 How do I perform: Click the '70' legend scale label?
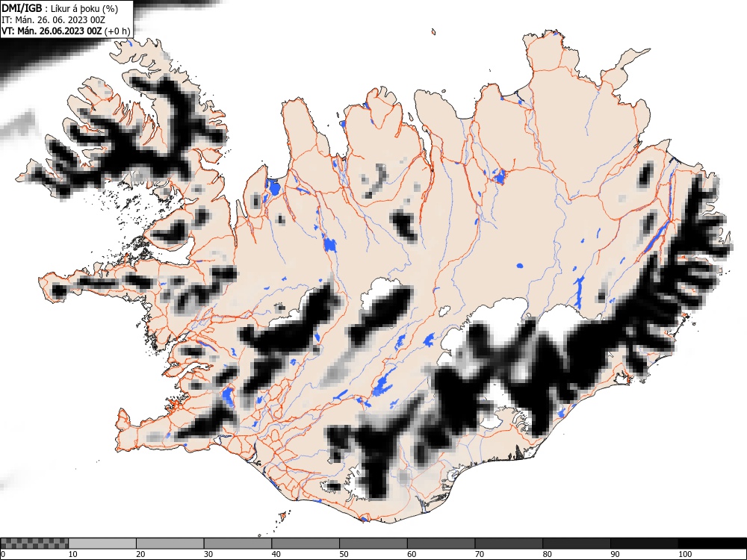click(480, 554)
